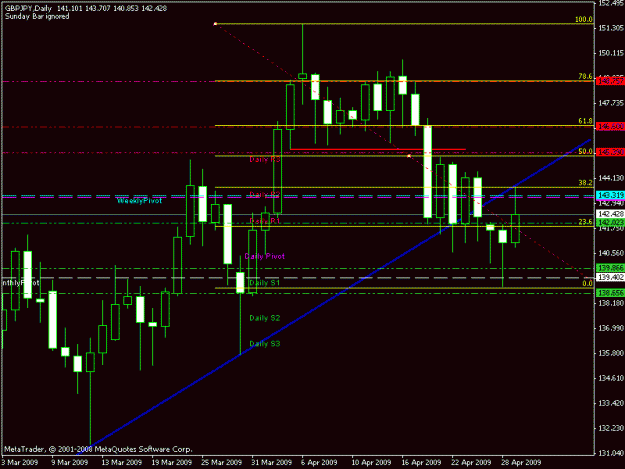Select the 50.0 Fibonacci level label
Image resolution: width=625 pixels, height=469 pixels.
click(585, 151)
